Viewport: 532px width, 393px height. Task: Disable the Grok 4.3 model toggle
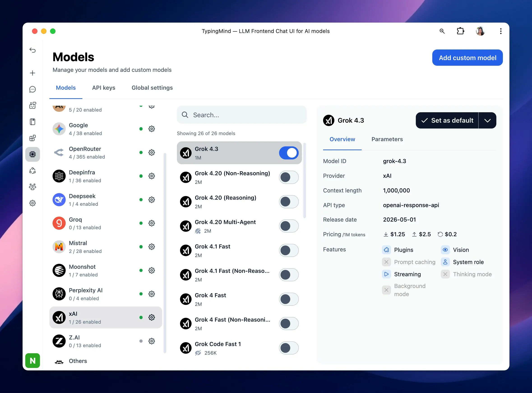289,153
